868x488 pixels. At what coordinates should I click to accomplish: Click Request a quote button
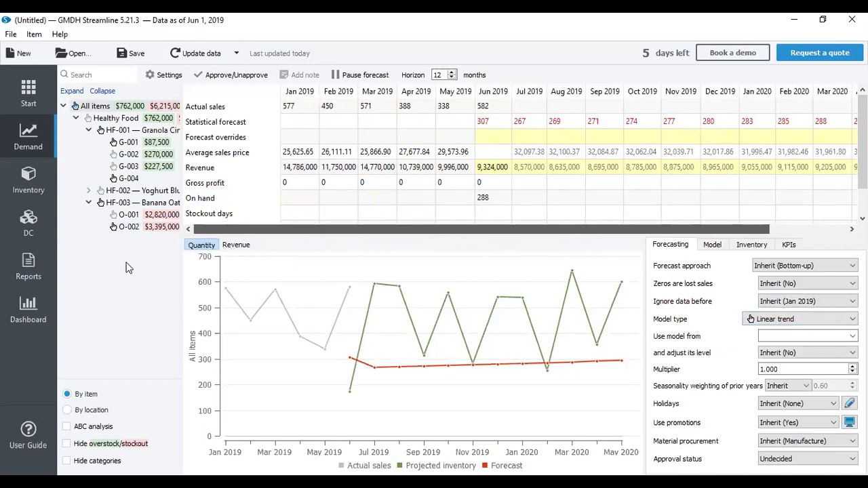pos(820,53)
